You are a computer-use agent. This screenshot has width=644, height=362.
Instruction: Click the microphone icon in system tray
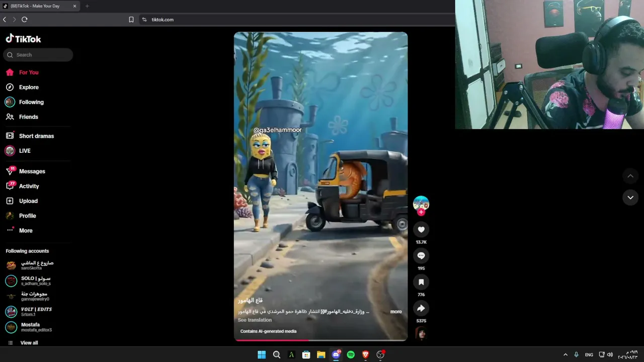(x=577, y=354)
